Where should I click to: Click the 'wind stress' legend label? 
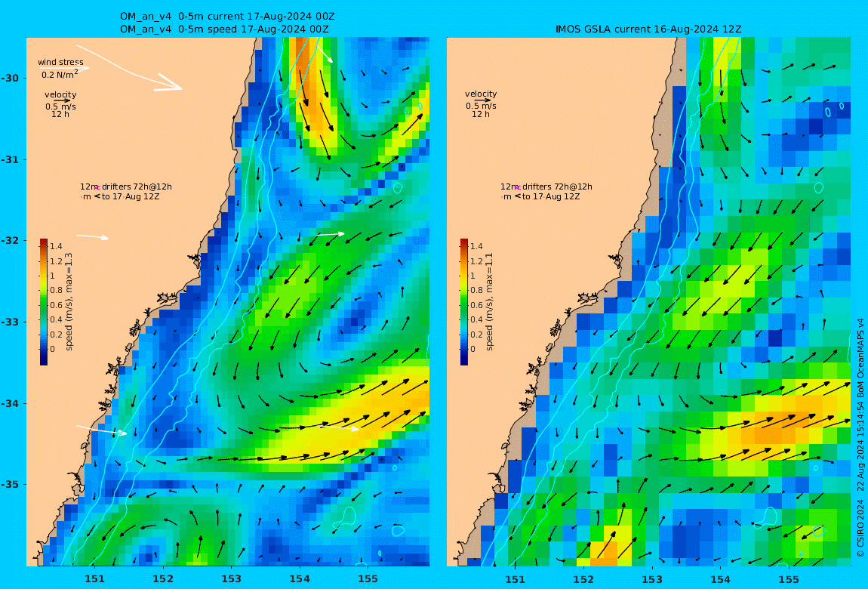pyautogui.click(x=61, y=62)
